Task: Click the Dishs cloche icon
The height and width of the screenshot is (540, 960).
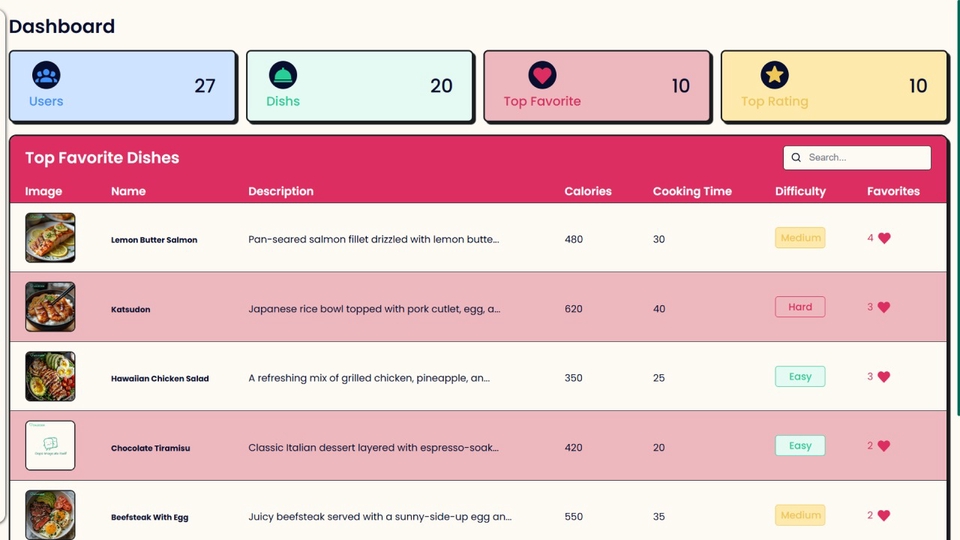Action: click(x=283, y=75)
